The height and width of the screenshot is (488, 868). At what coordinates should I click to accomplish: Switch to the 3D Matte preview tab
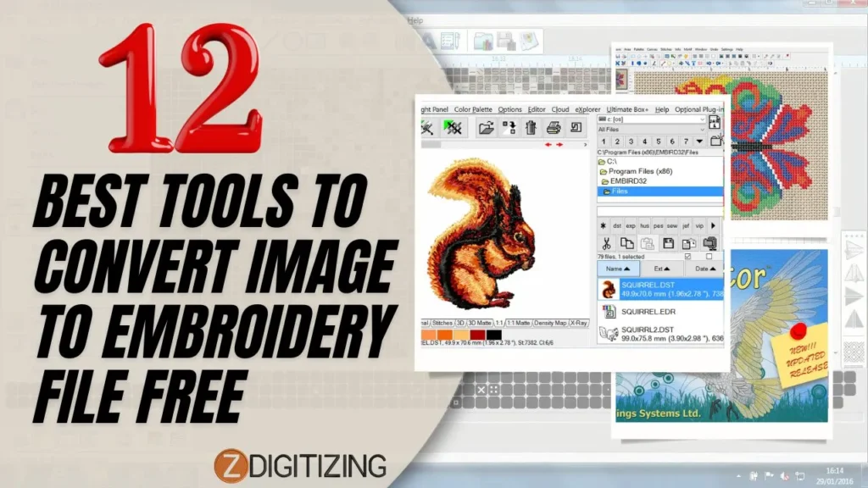480,323
